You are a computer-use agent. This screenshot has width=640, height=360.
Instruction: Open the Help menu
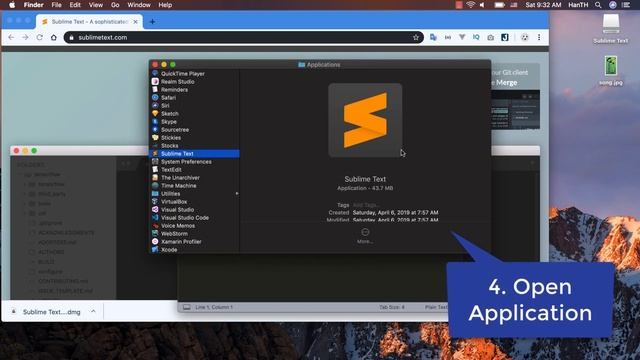pos(165,5)
